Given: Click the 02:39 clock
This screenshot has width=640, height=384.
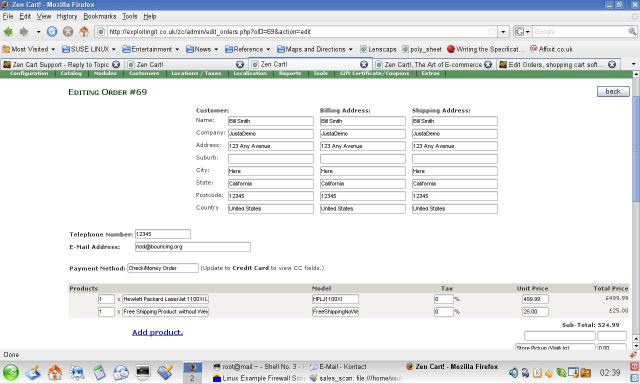Looking at the screenshot, I should click(610, 372).
